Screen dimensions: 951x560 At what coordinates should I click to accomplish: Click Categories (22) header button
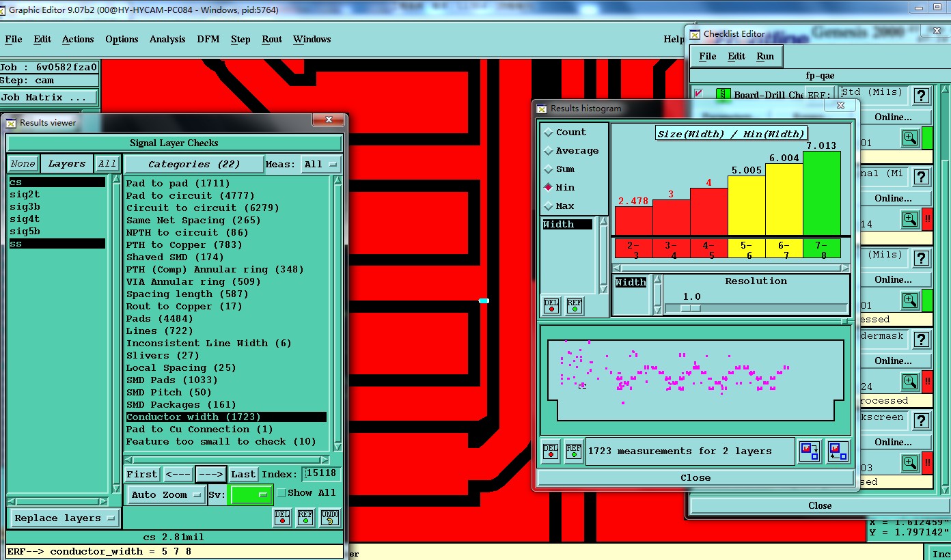tap(193, 164)
